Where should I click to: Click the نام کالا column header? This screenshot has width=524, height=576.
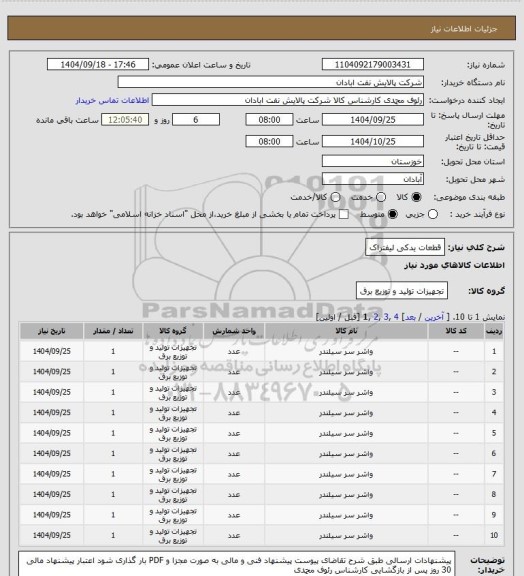(x=346, y=331)
